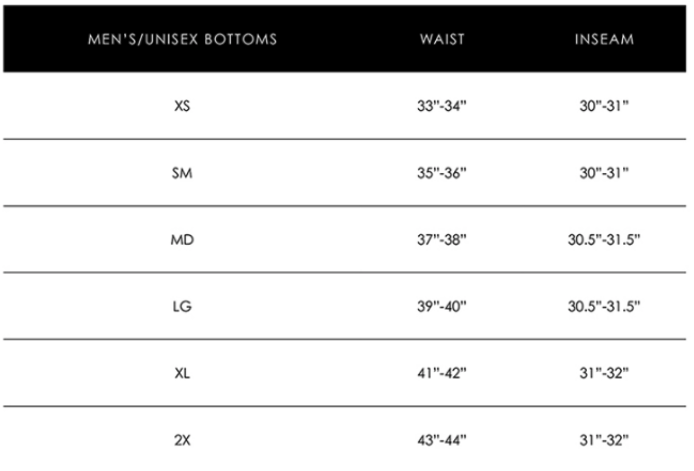The width and height of the screenshot is (694, 471).
Task: Click the 39"-40" waist value
Action: pos(442,306)
